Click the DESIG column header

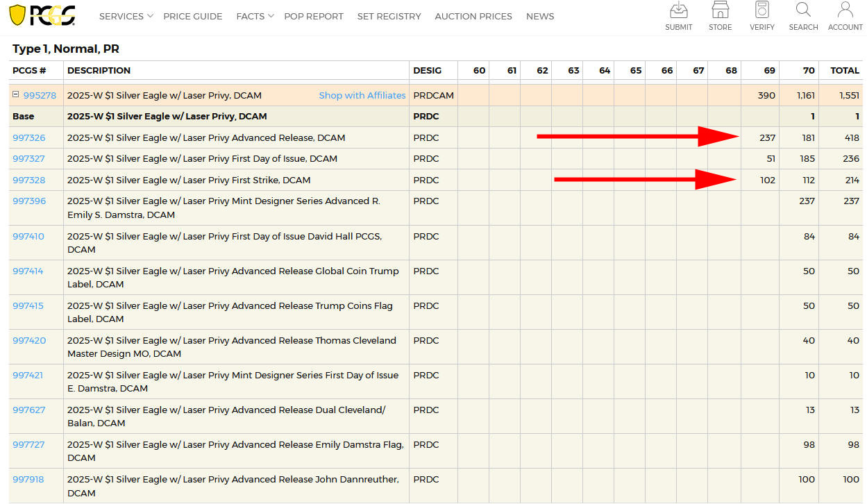tap(427, 70)
